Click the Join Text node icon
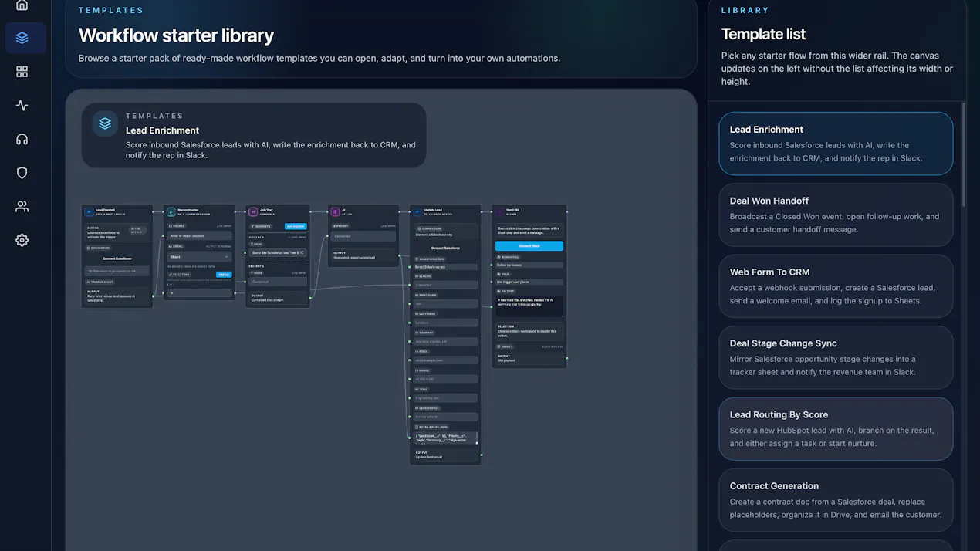This screenshot has width=980, height=551. coord(253,211)
